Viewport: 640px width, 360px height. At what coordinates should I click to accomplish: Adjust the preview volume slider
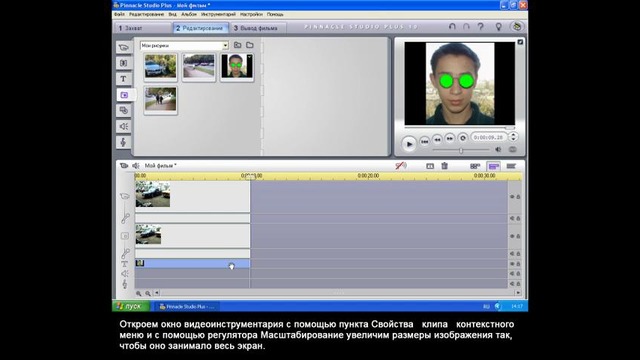[x=461, y=150]
